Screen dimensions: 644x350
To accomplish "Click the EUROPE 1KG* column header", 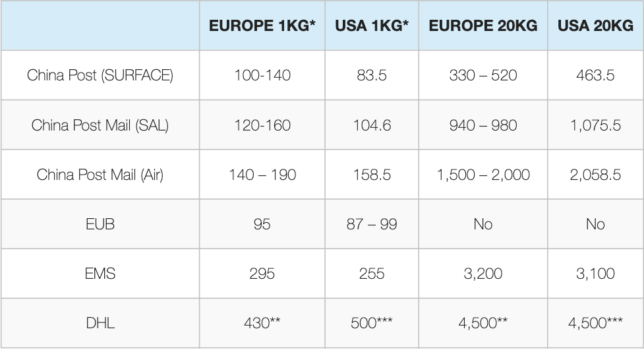I will tap(262, 26).
